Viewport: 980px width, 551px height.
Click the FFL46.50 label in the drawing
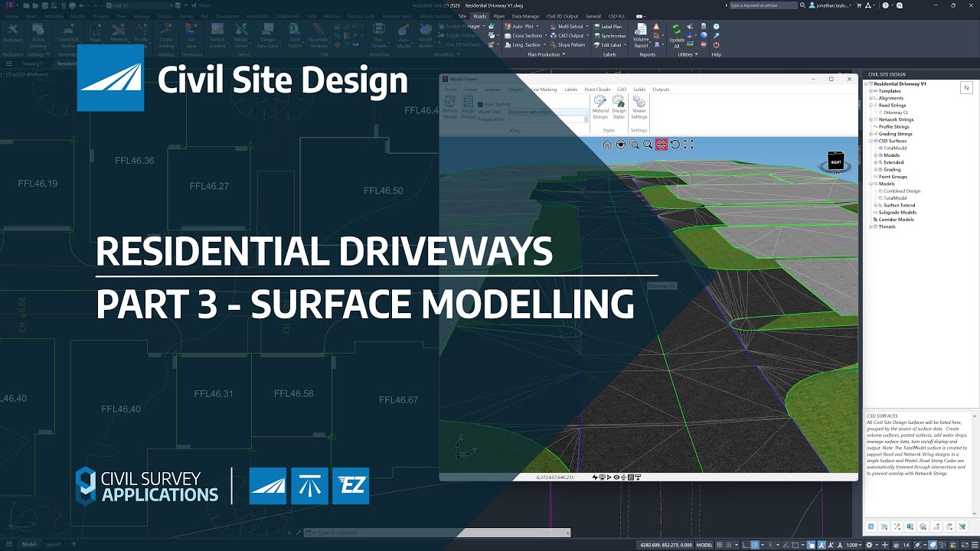[383, 191]
